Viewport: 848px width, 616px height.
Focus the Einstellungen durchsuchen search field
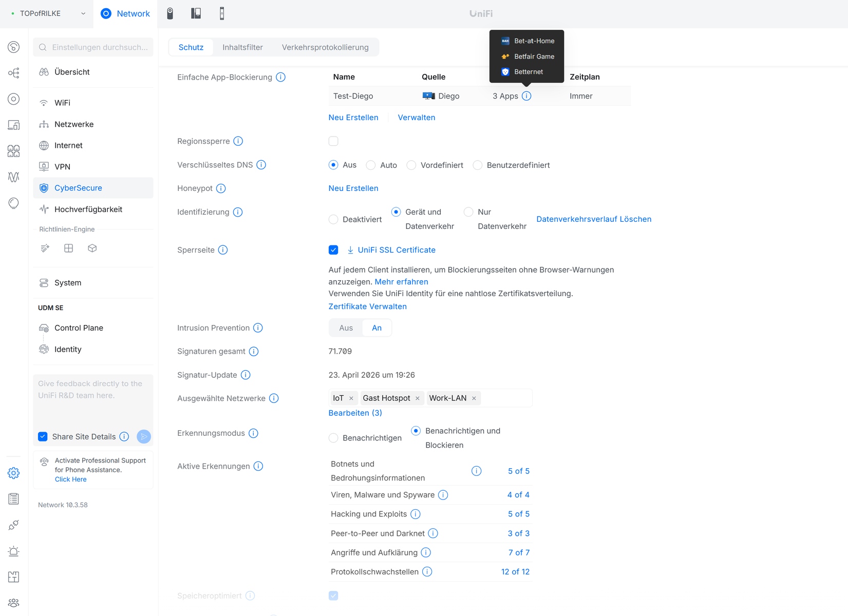93,47
